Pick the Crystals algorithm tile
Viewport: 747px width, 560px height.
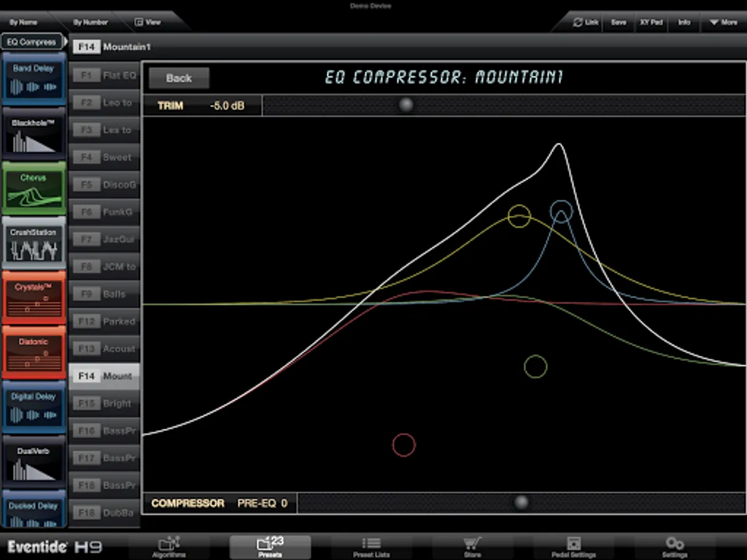coord(34,298)
